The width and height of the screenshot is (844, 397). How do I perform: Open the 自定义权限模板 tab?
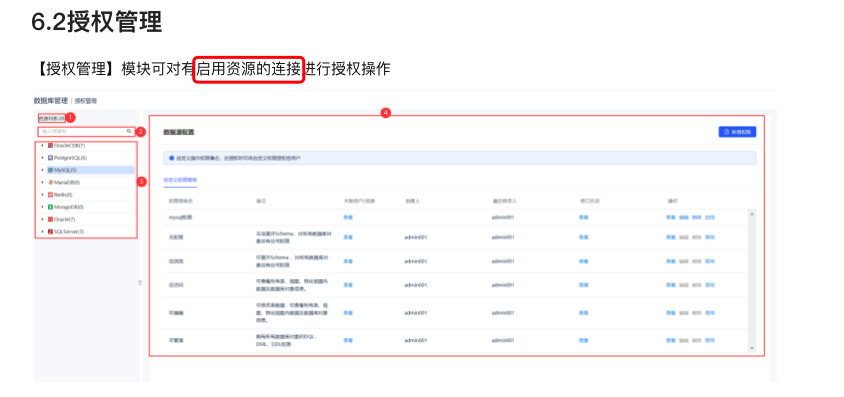point(180,180)
